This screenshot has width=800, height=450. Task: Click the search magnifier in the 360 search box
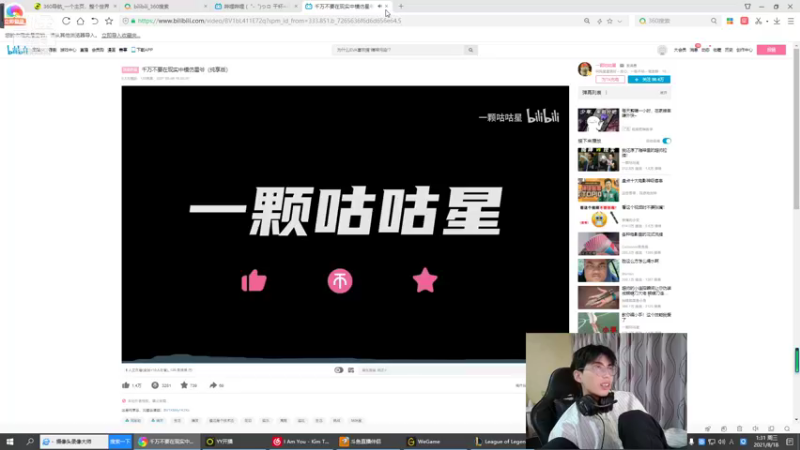(713, 21)
